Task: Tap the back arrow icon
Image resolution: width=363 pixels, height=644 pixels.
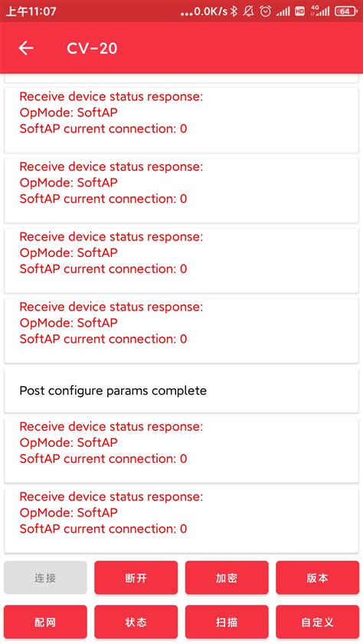Action: (x=26, y=48)
